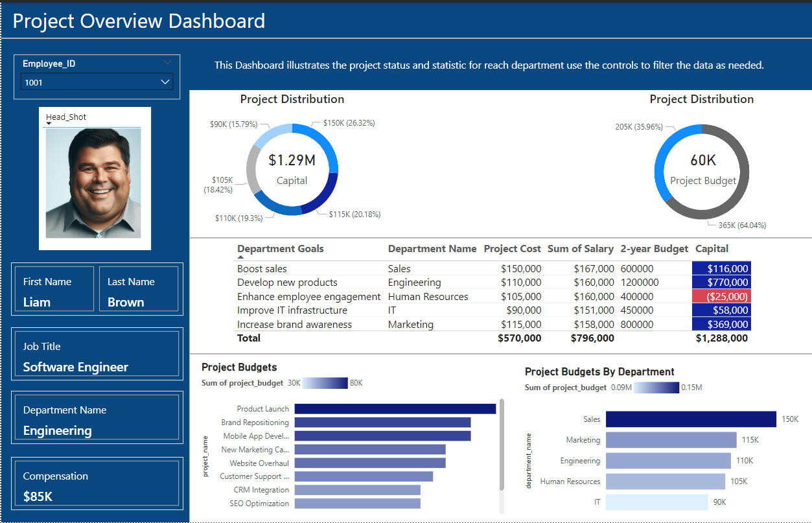The width and height of the screenshot is (812, 523).
Task: Click the 2-year Budget column header
Action: pyautogui.click(x=654, y=249)
